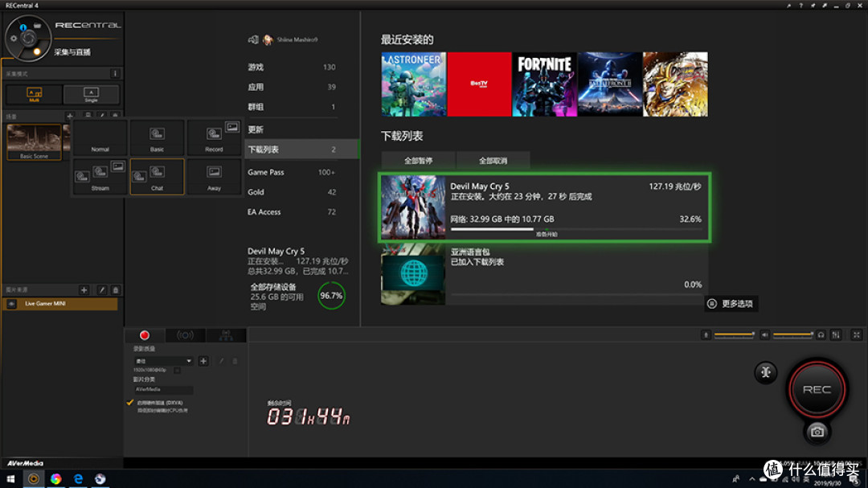
Task: Delete the selected source with trash icon
Action: tap(115, 289)
